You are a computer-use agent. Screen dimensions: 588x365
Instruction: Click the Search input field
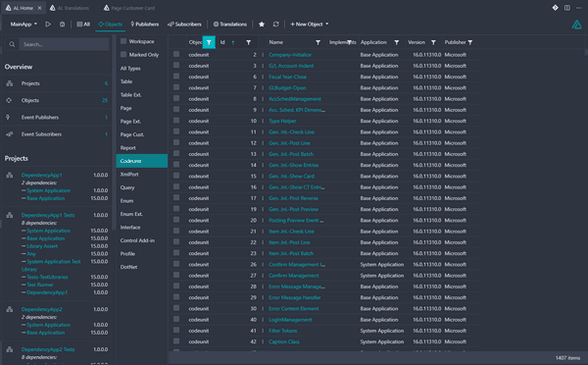64,44
